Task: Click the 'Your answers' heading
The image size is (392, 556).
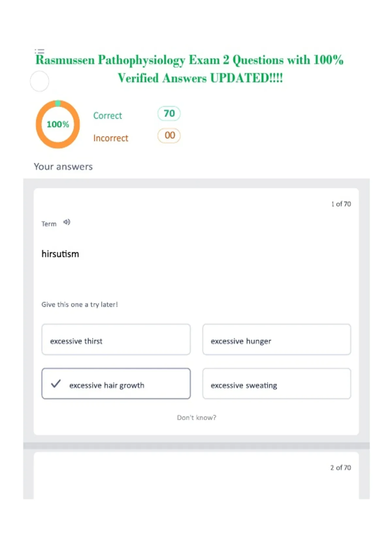Action: point(63,167)
